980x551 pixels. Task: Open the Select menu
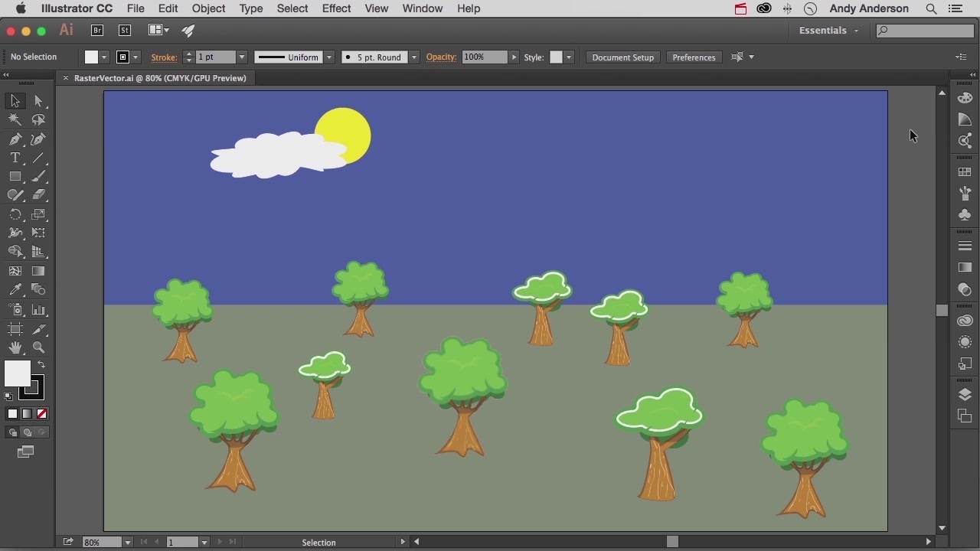point(292,8)
